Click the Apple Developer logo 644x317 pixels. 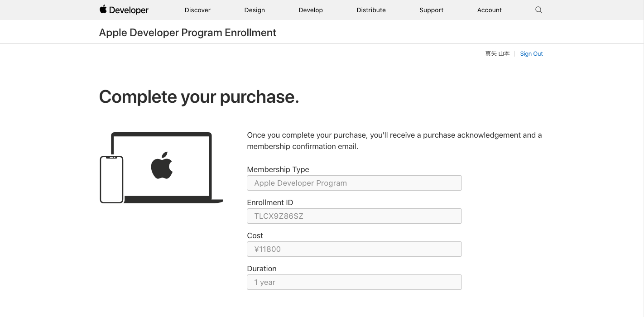point(124,10)
